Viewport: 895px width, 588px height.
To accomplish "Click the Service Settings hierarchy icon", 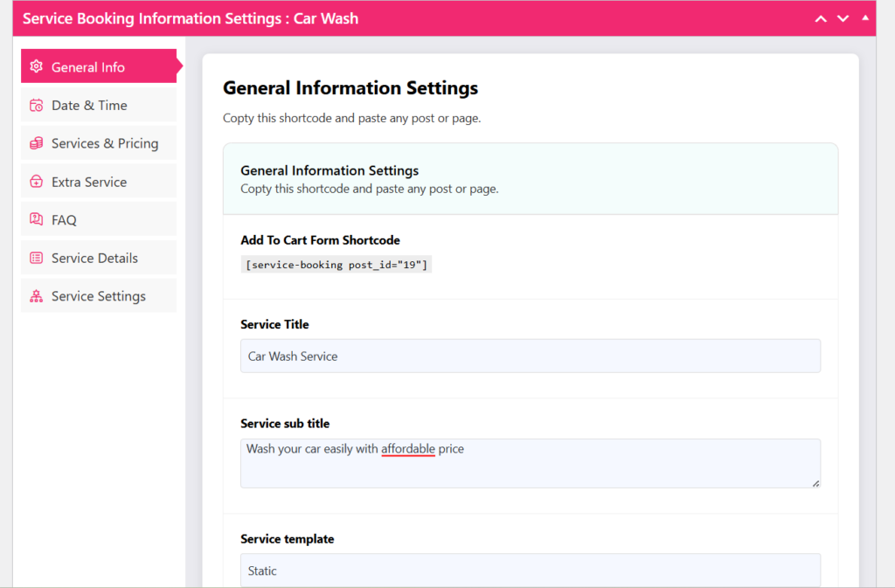I will point(37,296).
